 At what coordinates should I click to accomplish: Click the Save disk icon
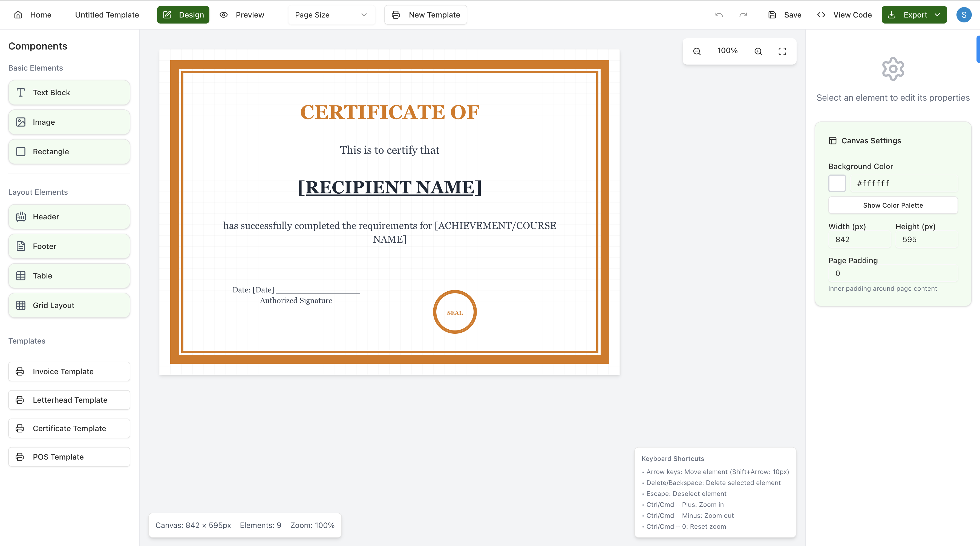pos(772,15)
